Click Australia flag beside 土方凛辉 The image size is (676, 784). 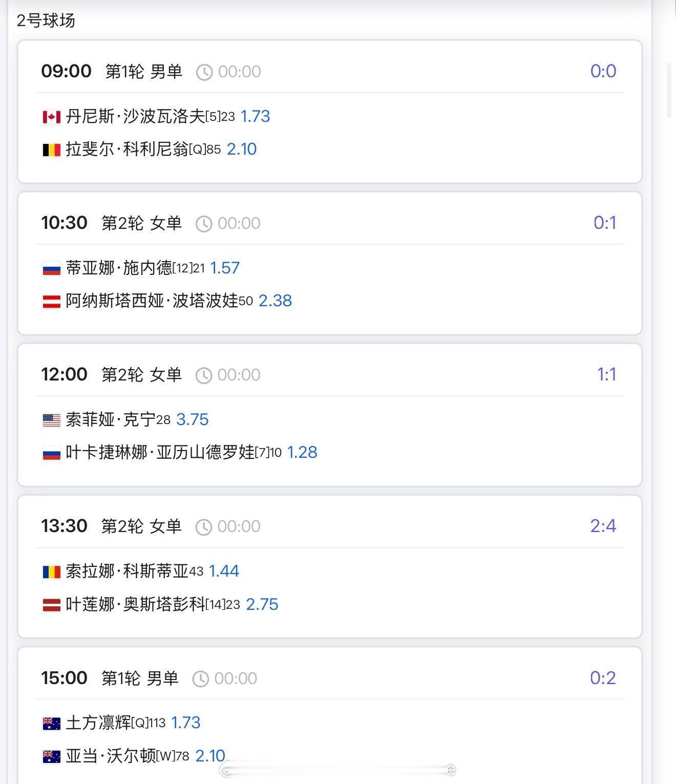(x=51, y=724)
